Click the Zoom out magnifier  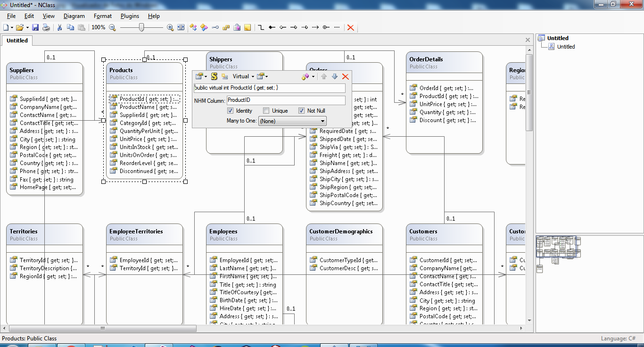click(x=112, y=27)
